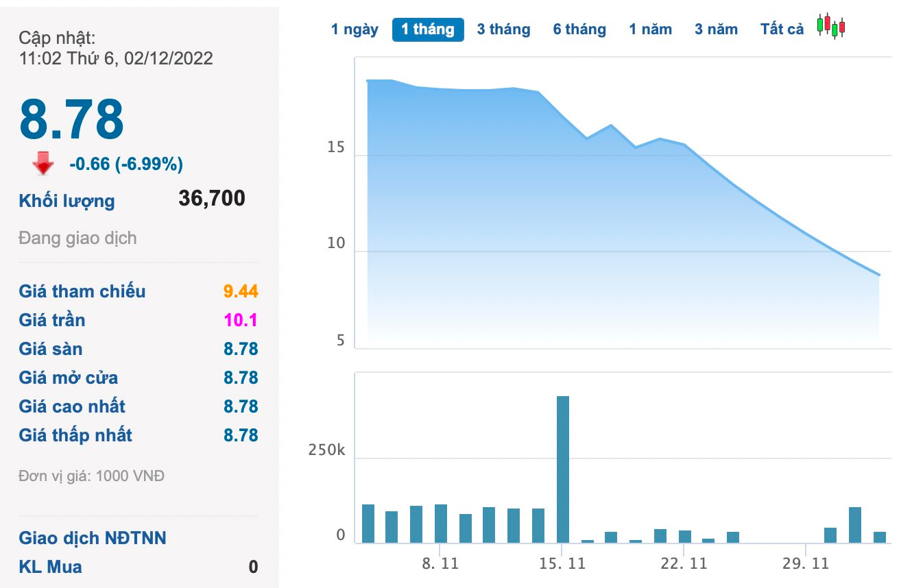This screenshot has height=588, width=912.
Task: Select the '1 ngày' time range
Action: point(355,28)
